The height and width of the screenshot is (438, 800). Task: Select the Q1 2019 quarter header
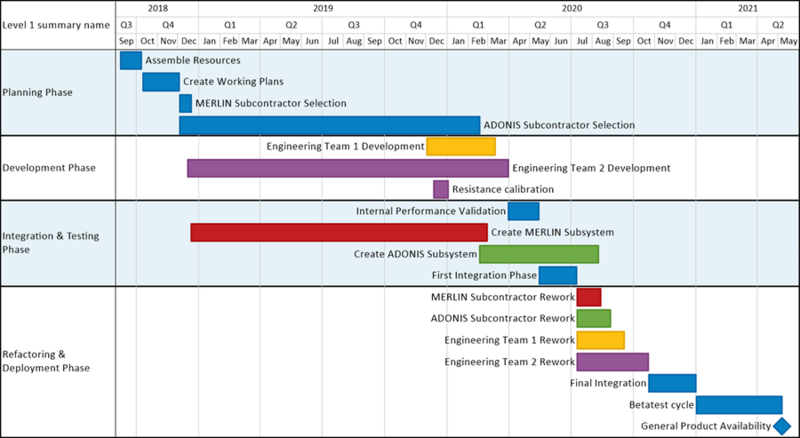(x=230, y=25)
